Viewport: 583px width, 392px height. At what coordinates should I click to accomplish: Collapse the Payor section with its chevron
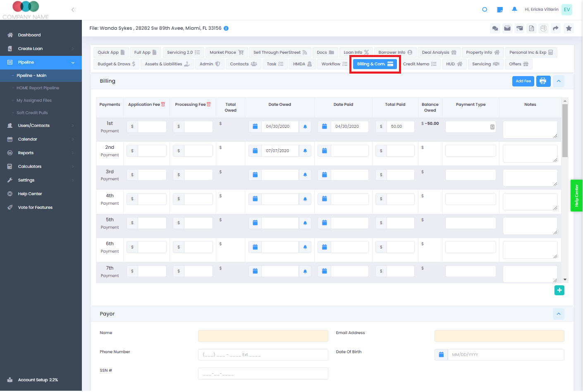(559, 314)
